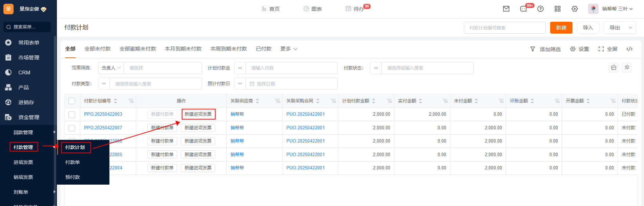Click the save filter briefcase icon
Viewport: 644px width, 206px height.
coord(614,68)
